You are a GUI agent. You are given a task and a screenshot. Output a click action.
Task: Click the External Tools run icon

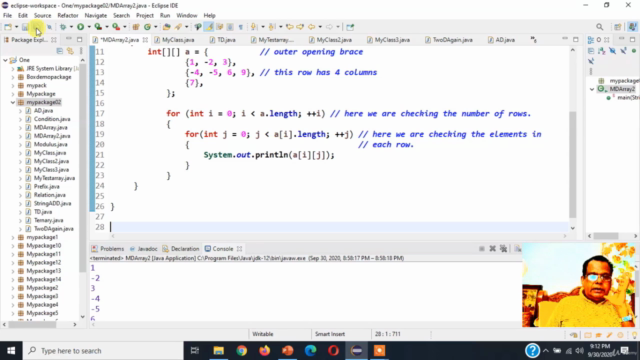(116, 27)
